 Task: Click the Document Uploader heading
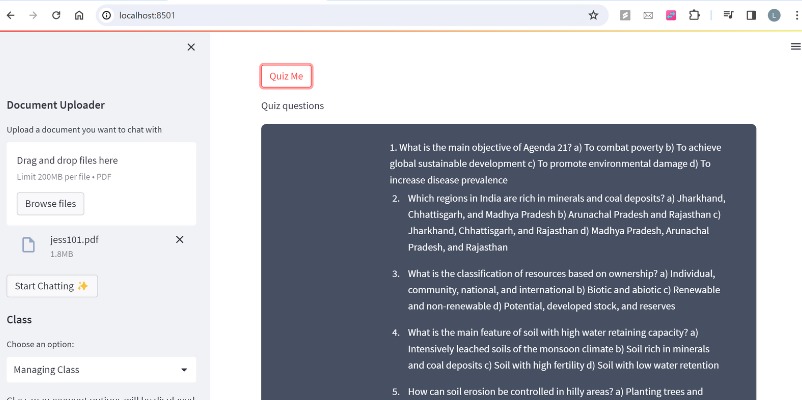coord(56,105)
